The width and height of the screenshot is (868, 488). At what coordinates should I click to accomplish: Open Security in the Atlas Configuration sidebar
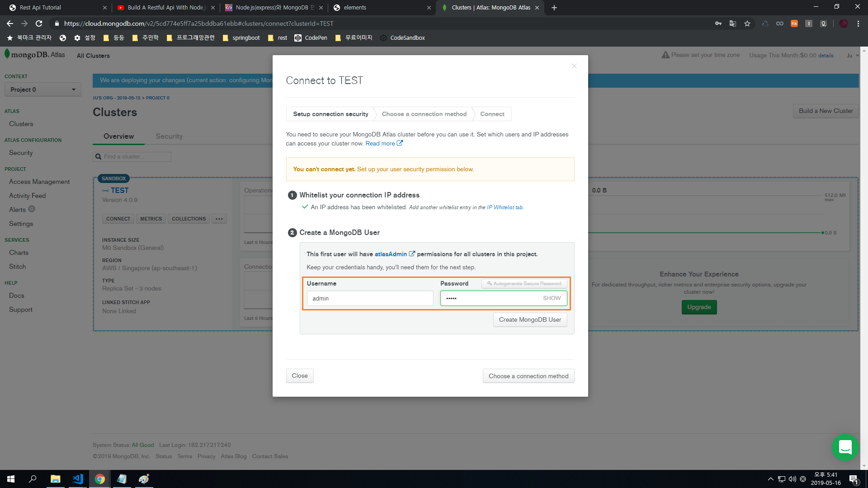click(21, 153)
